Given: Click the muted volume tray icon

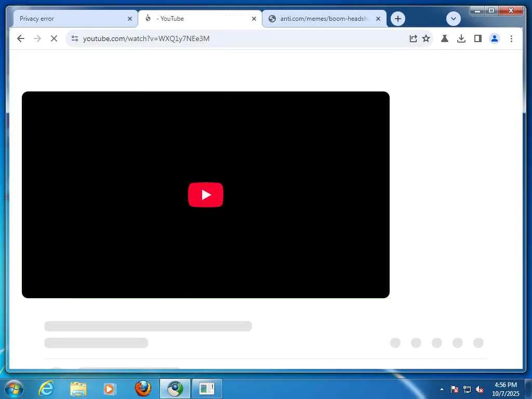Looking at the screenshot, I should click(480, 389).
